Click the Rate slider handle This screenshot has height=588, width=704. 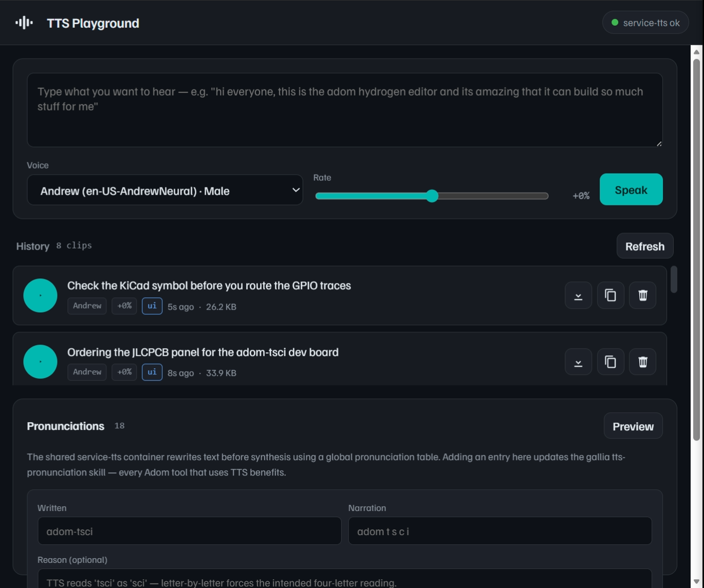click(x=432, y=196)
